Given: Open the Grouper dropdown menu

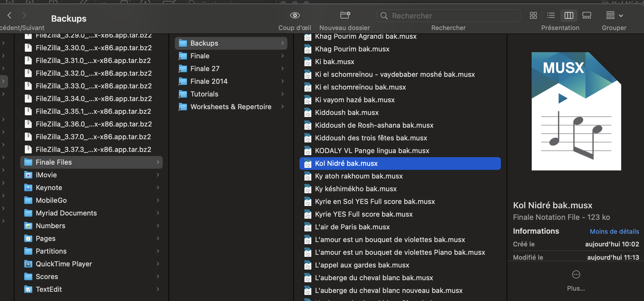Looking at the screenshot, I should pos(614,16).
